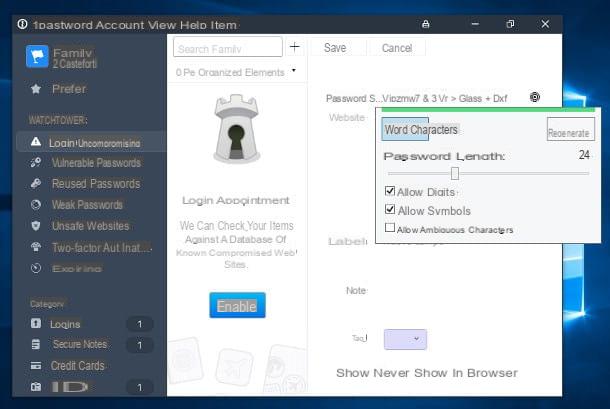The height and width of the screenshot is (409, 610).
Task: Open the Tag dropdown box
Action: tap(405, 339)
